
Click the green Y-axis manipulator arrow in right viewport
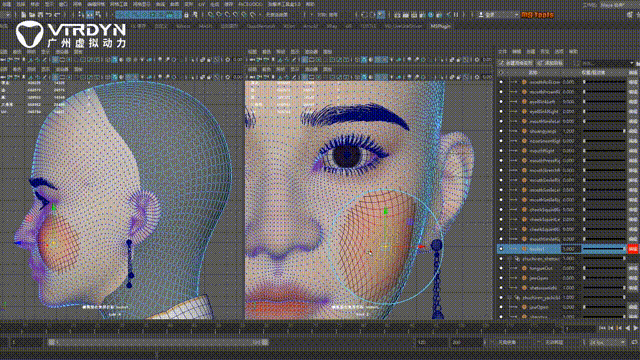(x=386, y=211)
